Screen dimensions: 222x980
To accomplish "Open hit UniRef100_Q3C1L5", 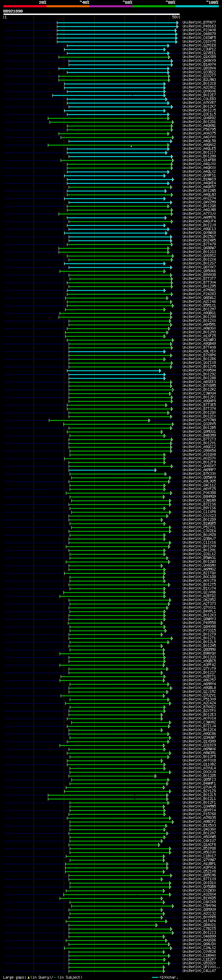I will (199, 114).
